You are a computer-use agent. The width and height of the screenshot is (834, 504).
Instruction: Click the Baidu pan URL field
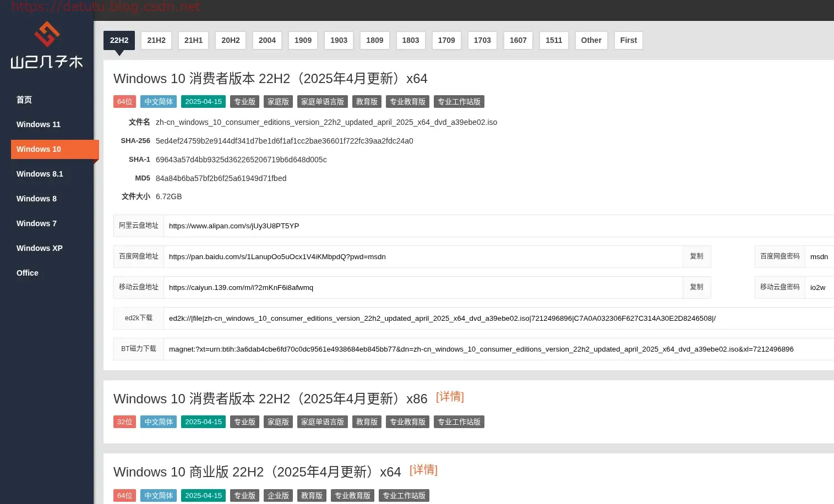pos(423,256)
